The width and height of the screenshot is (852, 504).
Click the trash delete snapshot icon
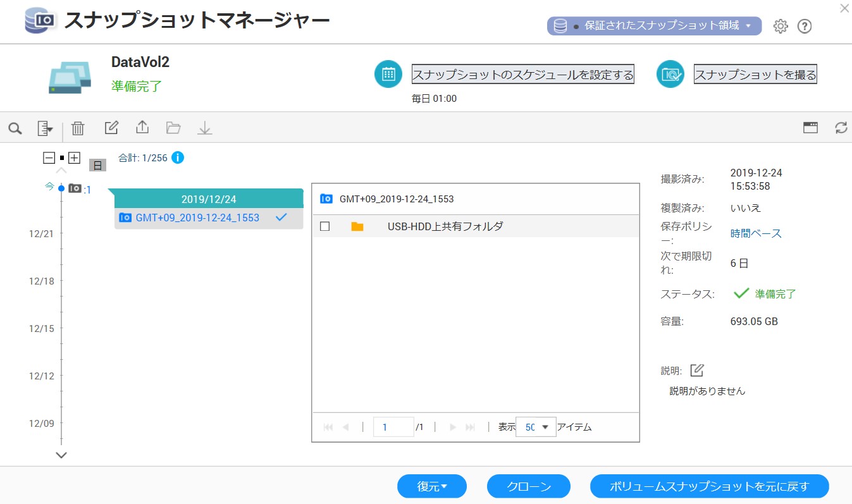78,128
